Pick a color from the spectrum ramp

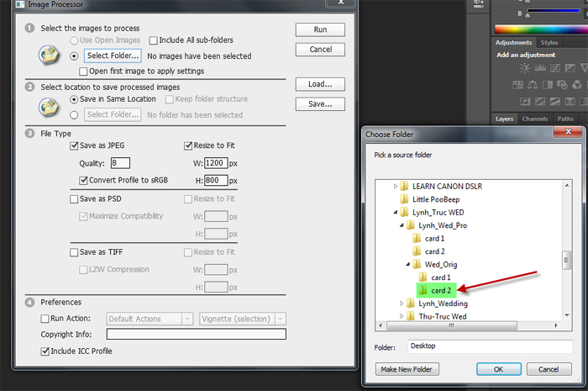pos(541,29)
